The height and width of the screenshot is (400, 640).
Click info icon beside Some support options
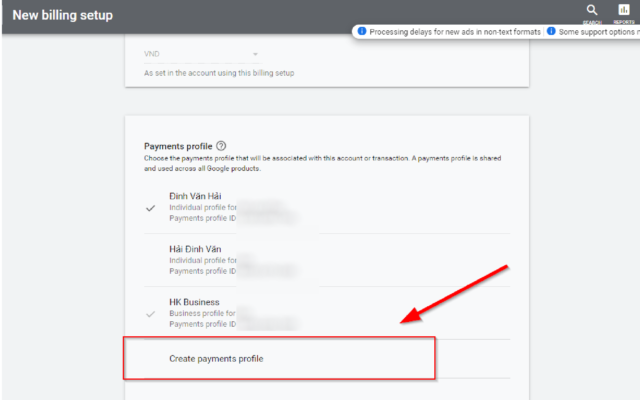coord(551,31)
